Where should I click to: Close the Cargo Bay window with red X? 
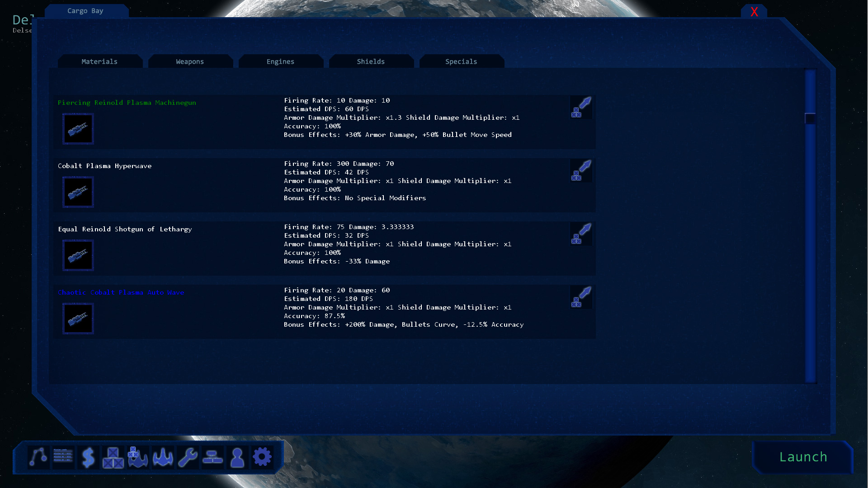pyautogui.click(x=754, y=12)
